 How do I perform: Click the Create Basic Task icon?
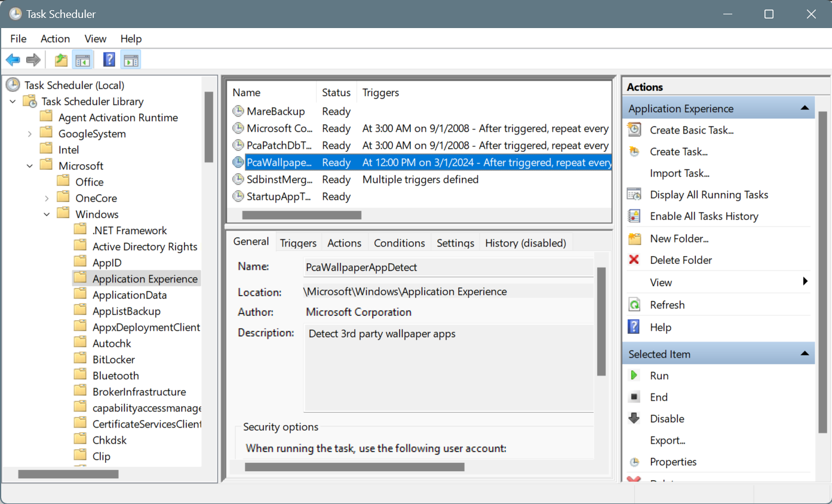[634, 130]
